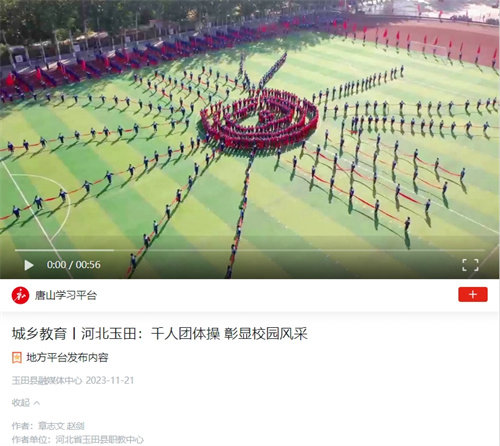Viewport: 500px width, 446px height.
Task: Select the 地方平台发布内容 label
Action: coord(67,357)
